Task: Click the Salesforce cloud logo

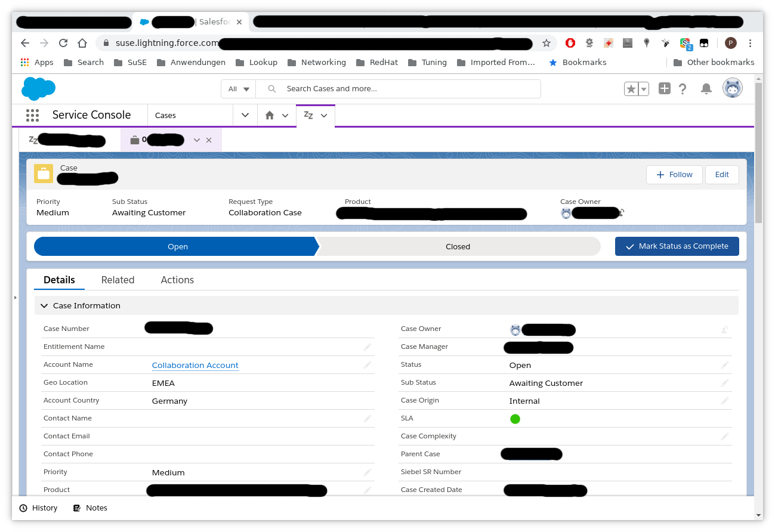Action: 38,89
